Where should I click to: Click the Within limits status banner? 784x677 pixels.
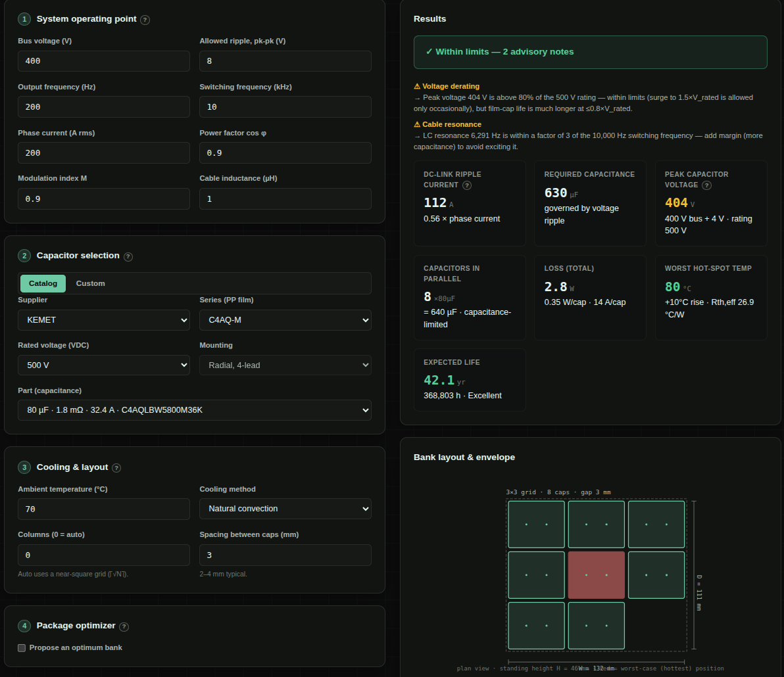[591, 52]
